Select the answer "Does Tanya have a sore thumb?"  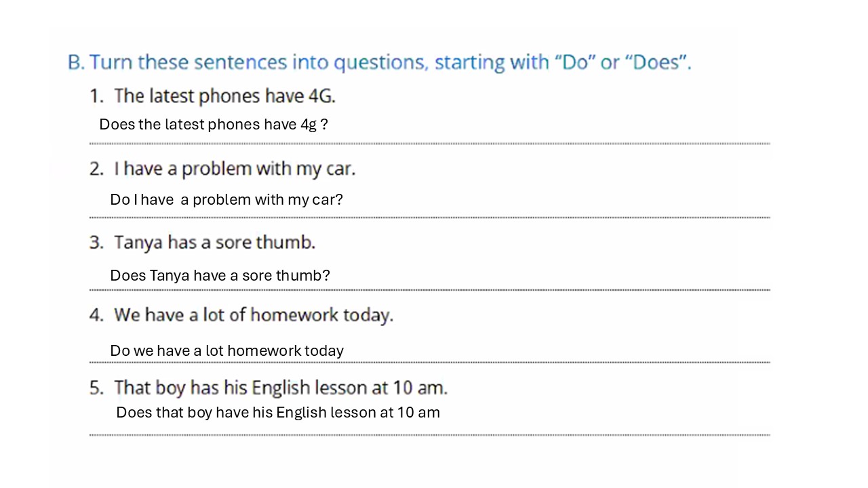pyautogui.click(x=220, y=276)
